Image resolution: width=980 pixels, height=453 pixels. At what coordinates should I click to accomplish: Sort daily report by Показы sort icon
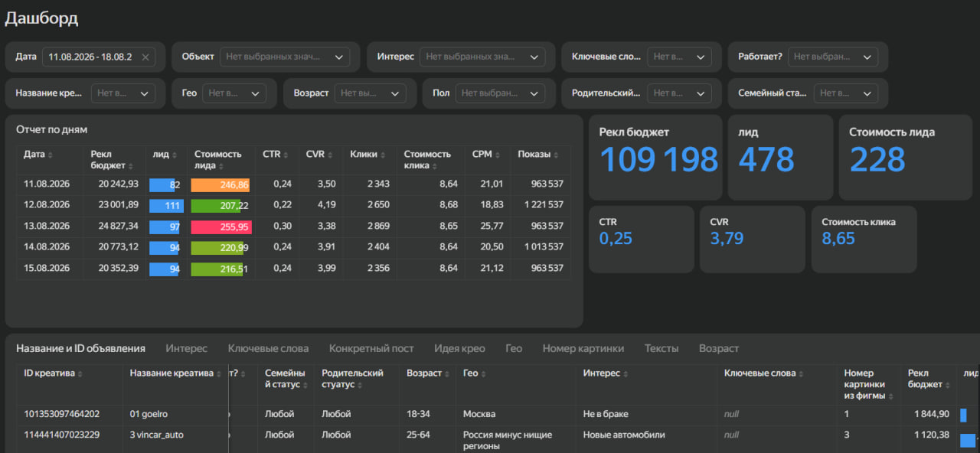(556, 155)
